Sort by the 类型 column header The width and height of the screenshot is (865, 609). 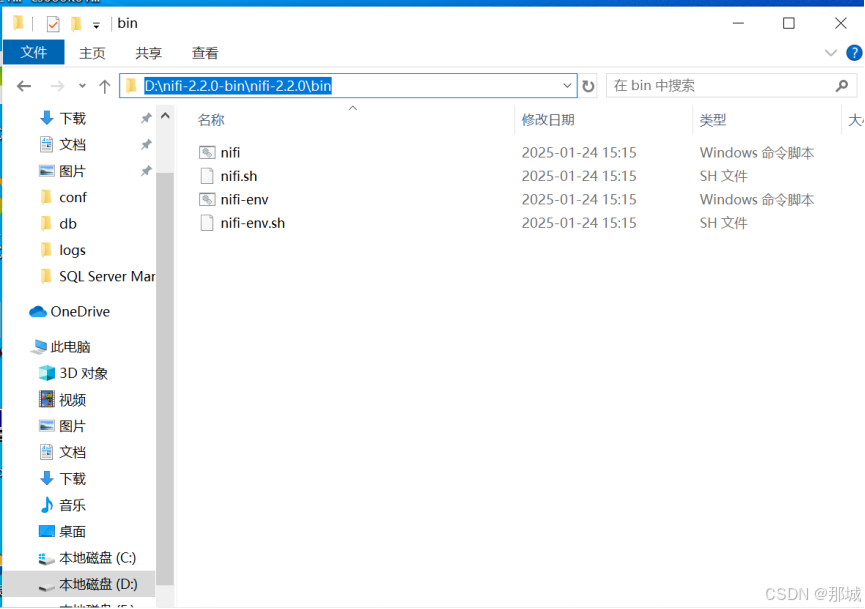713,120
